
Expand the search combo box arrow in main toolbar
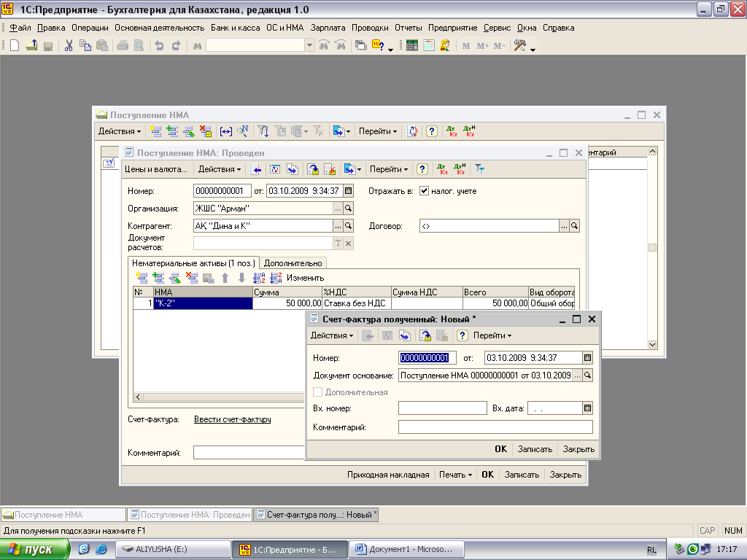click(x=309, y=46)
